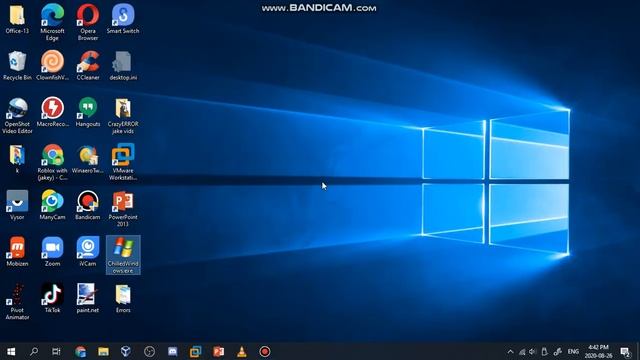Screen dimensions: 640x360
Task: Open the clock showing 4:42 PM
Action: pos(598,351)
